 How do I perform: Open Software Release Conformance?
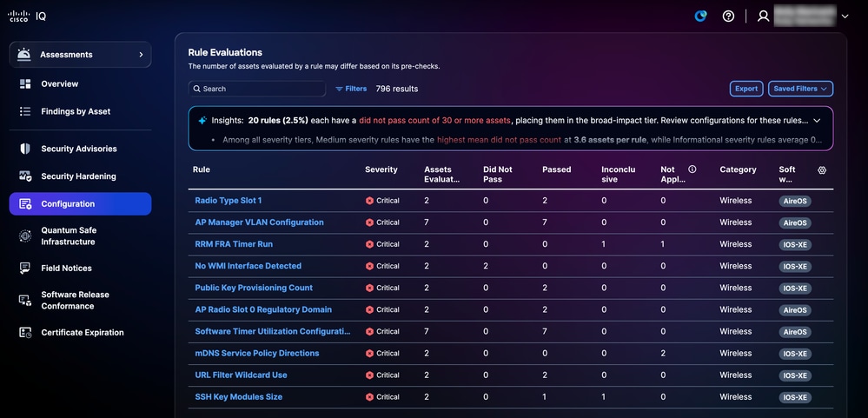76,300
